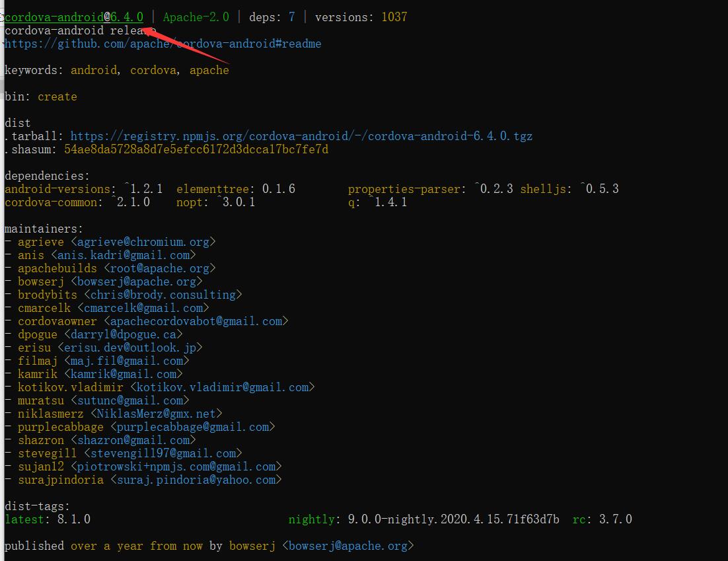Viewport: 728px width, 561px height.
Task: Click the Apache-2.0 license label
Action: click(196, 17)
